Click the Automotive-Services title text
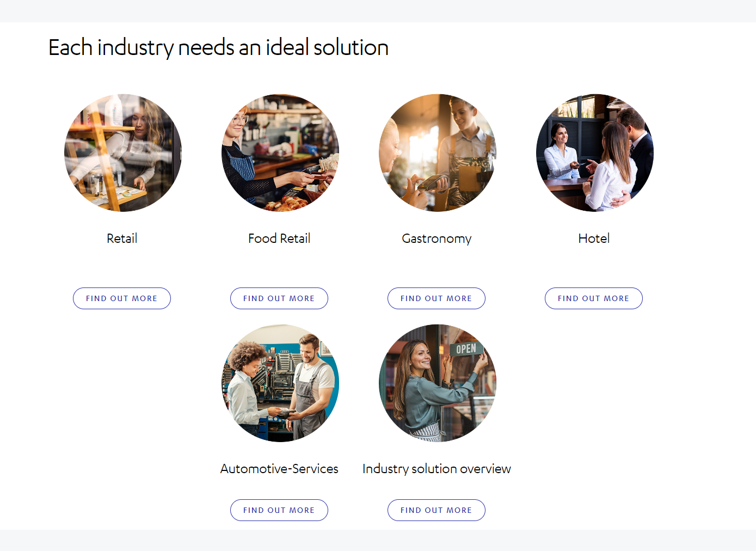Screen dimensions: 756x551 (279, 469)
